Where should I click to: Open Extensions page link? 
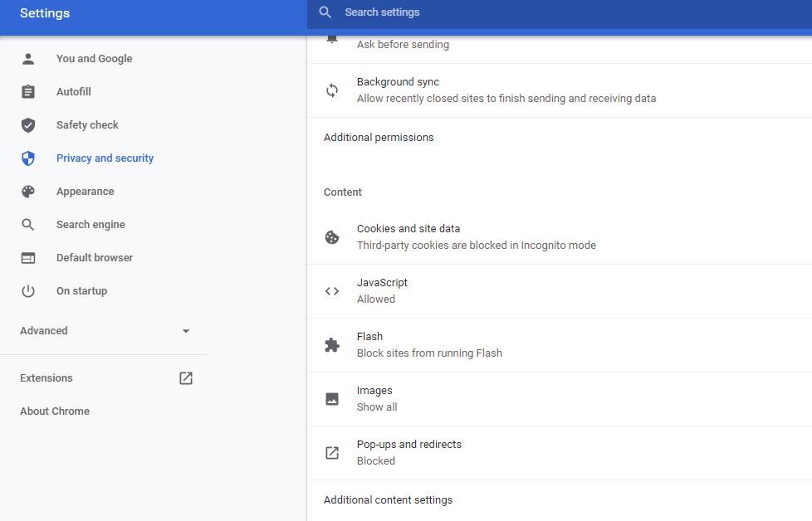46,378
